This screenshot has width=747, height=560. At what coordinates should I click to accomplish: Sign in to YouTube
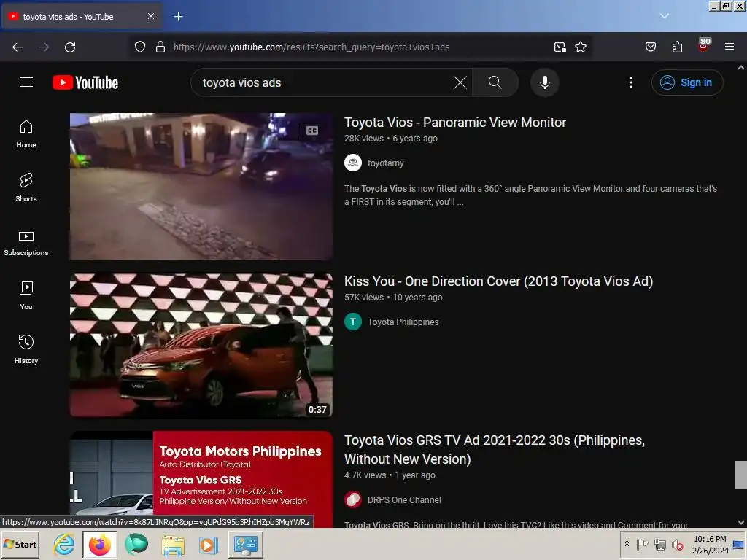coord(687,82)
